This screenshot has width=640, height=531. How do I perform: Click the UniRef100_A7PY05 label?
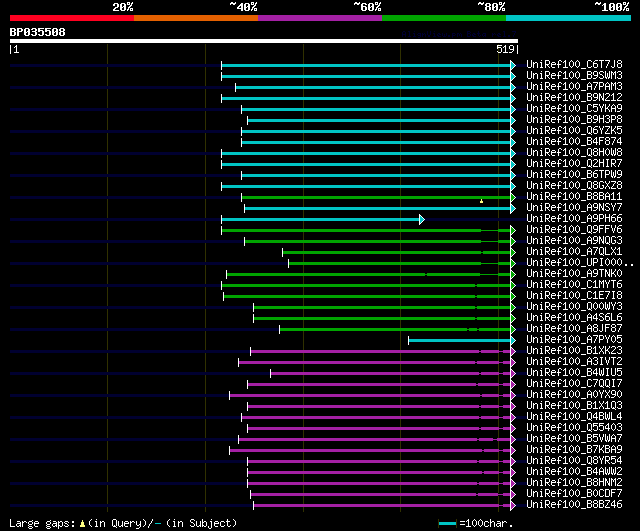point(574,340)
